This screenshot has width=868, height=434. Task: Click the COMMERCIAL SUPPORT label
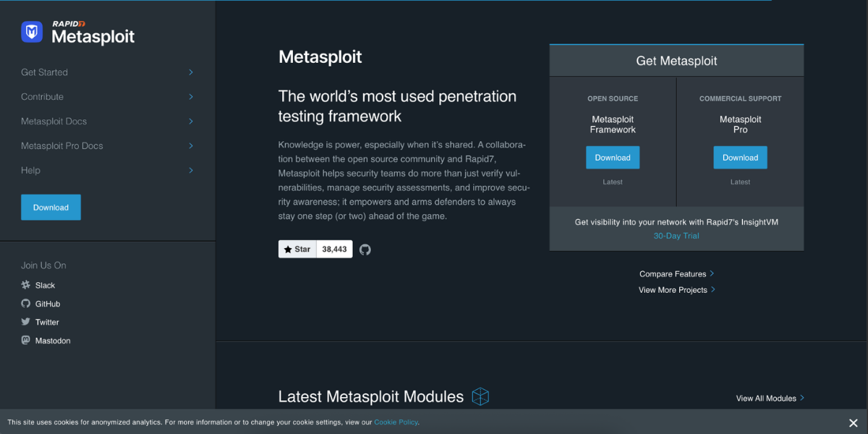click(740, 98)
